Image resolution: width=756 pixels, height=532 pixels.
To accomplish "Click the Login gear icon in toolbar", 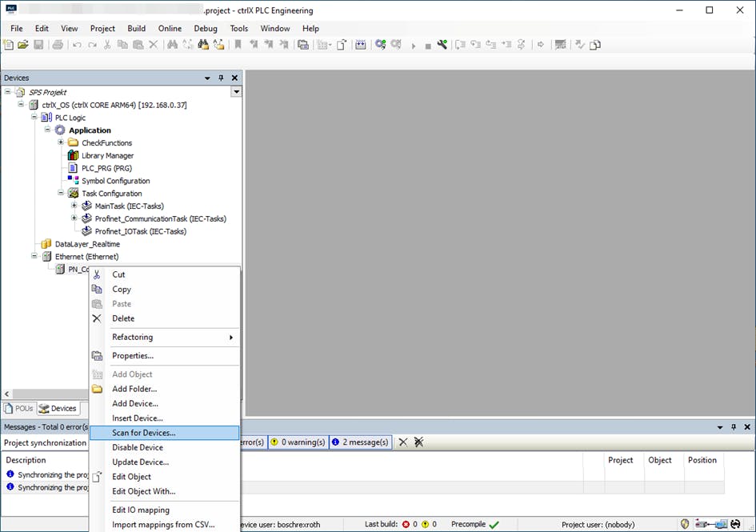I will coord(381,45).
